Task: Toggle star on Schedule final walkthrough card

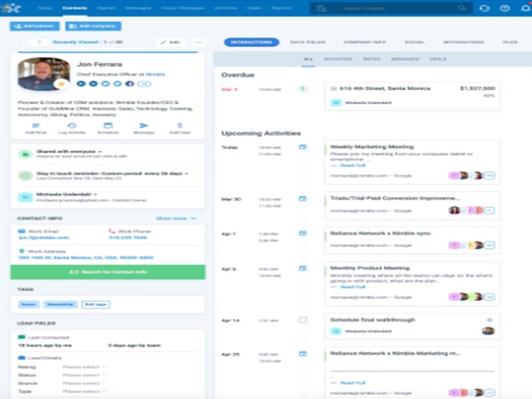Action: [489, 320]
